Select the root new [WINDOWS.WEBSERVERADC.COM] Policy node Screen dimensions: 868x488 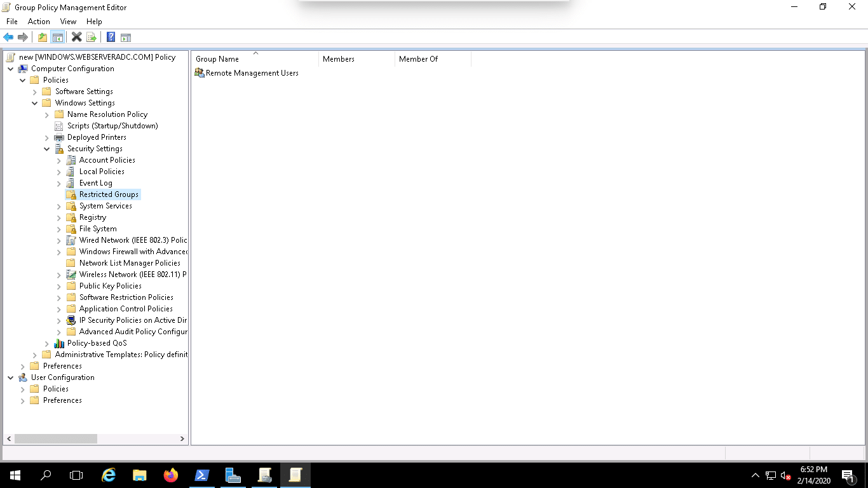point(97,57)
